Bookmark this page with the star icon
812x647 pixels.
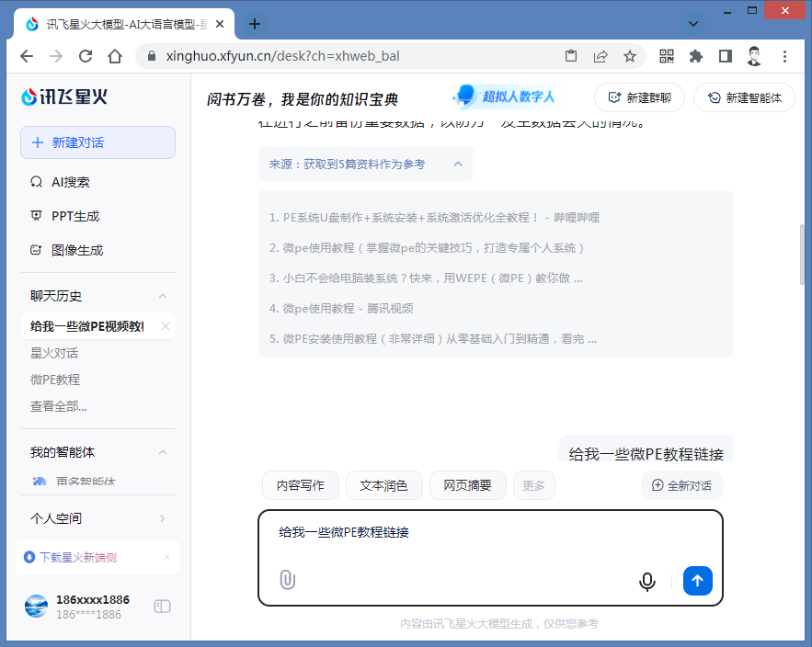[x=630, y=56]
